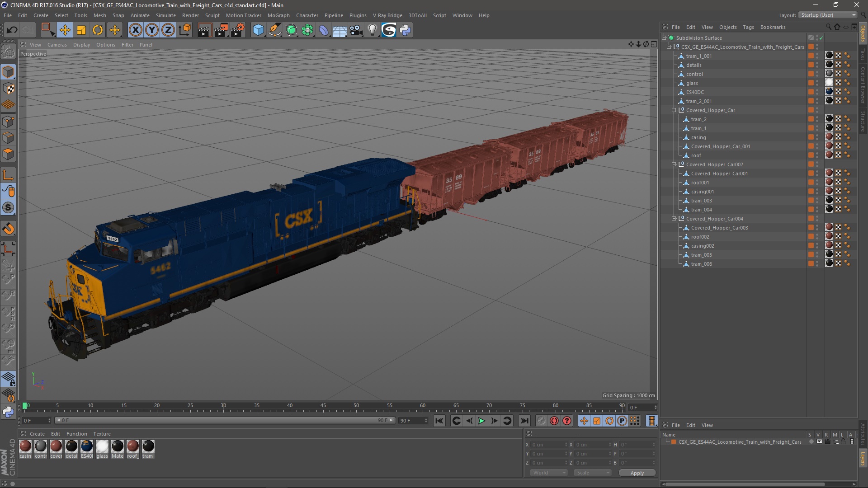The image size is (868, 488).
Task: Open the World coordinate system dropdown
Action: tap(549, 473)
